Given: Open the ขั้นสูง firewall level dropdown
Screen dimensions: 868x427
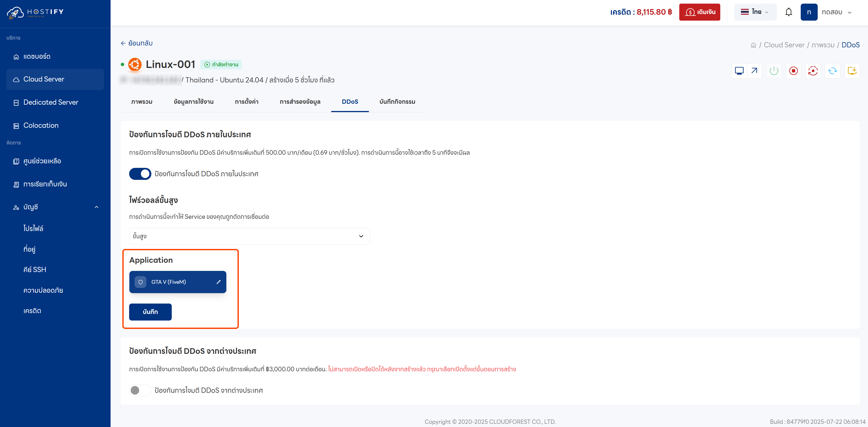Looking at the screenshot, I should [249, 236].
